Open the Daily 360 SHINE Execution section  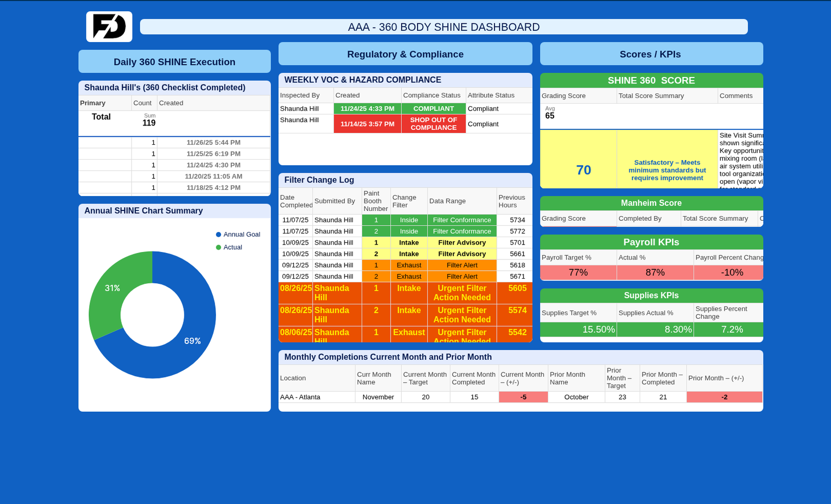pyautogui.click(x=175, y=62)
